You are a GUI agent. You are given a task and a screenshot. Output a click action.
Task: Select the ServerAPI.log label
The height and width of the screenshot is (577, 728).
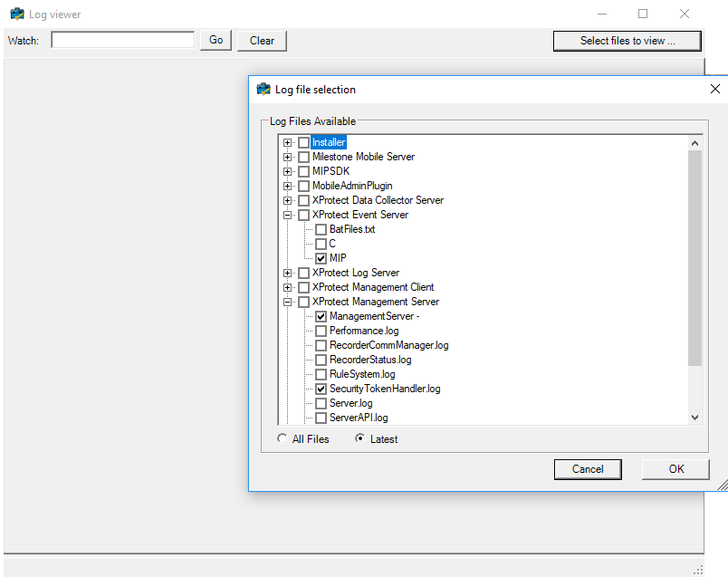[359, 418]
